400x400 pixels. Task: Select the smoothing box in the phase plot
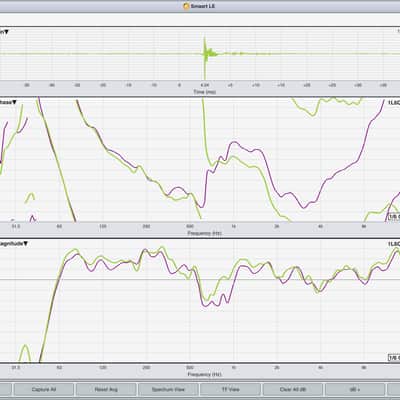click(x=394, y=217)
